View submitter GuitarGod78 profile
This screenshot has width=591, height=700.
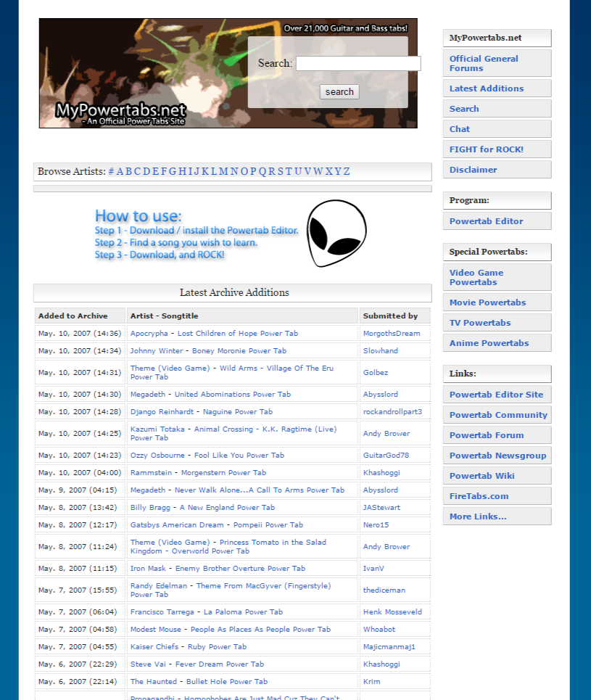coord(386,456)
